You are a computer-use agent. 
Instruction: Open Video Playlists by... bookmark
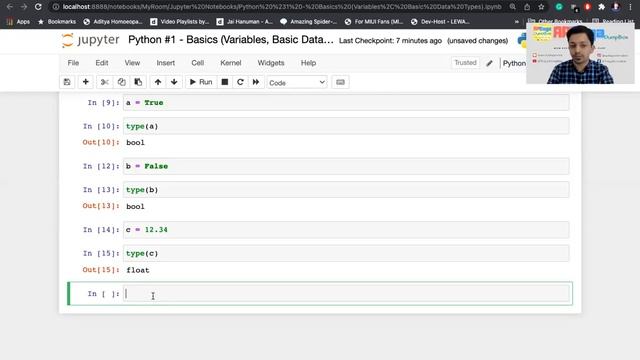pyautogui.click(x=180, y=22)
